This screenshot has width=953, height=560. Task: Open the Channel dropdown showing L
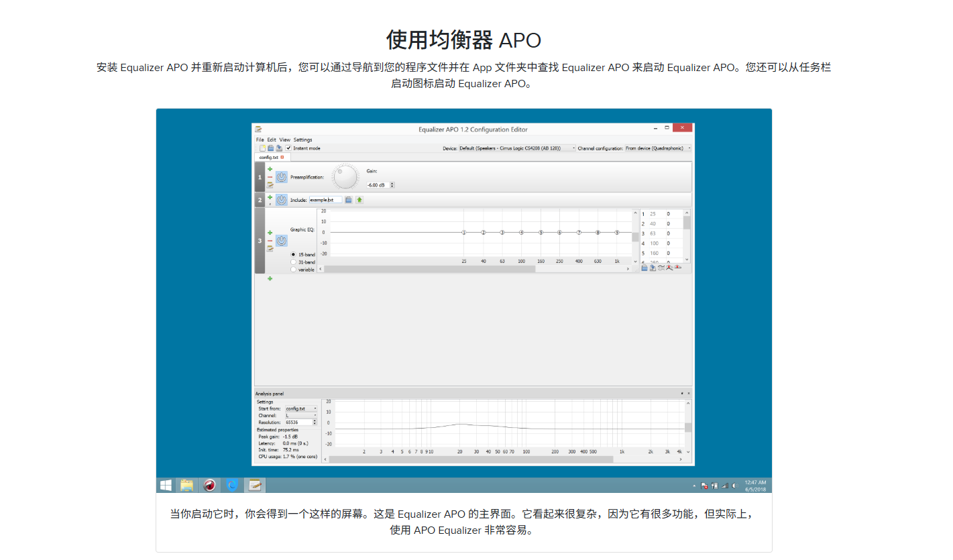click(301, 416)
